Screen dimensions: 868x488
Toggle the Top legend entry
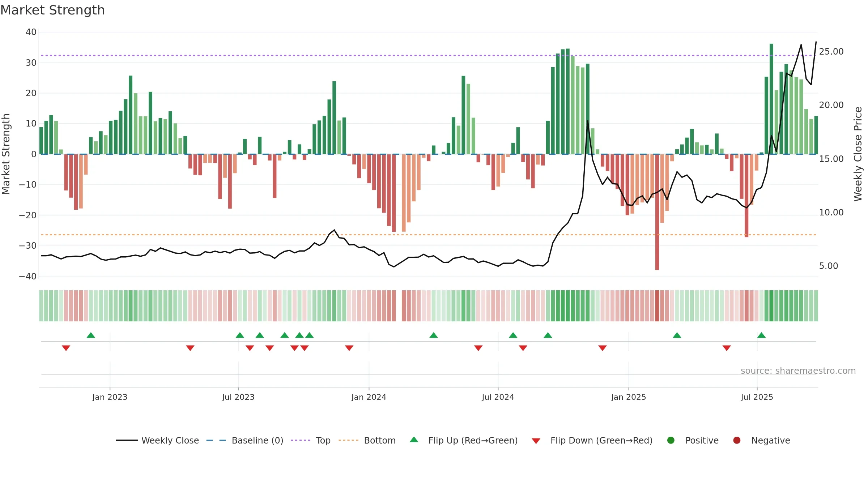pos(310,440)
